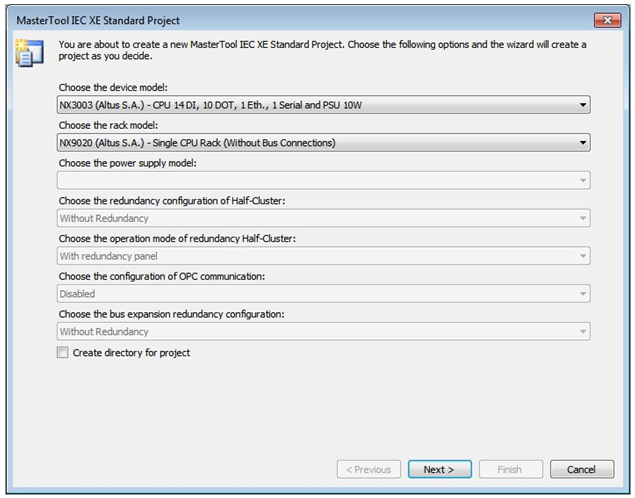The image size is (635, 498).
Task: Click the Finish button
Action: tap(510, 469)
